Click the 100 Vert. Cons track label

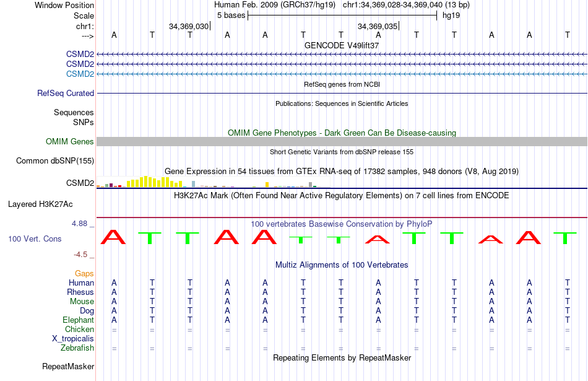[35, 239]
